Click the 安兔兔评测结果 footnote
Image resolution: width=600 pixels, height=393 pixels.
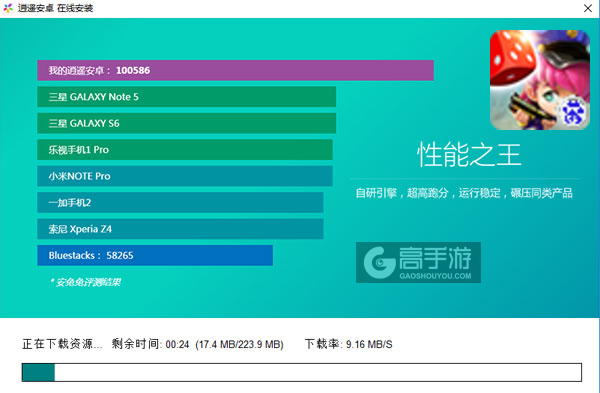point(85,282)
